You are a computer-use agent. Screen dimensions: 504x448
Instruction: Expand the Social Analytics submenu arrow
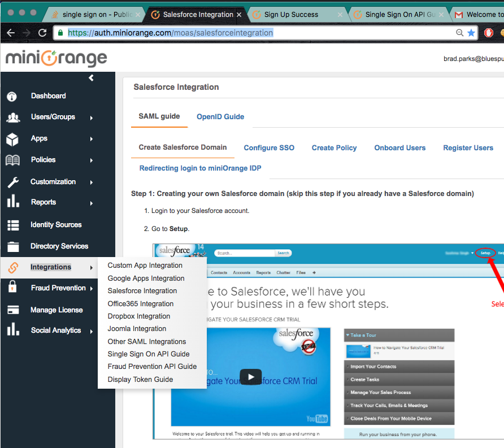pyautogui.click(x=92, y=332)
